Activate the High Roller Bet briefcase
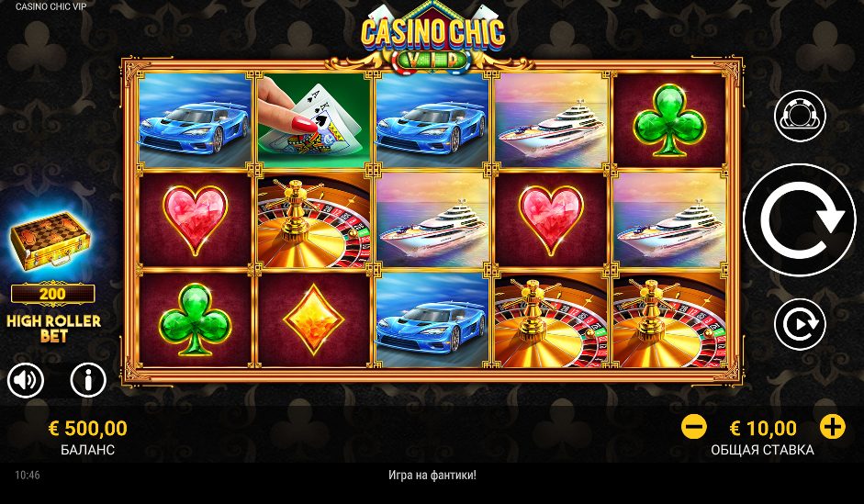 50,241
